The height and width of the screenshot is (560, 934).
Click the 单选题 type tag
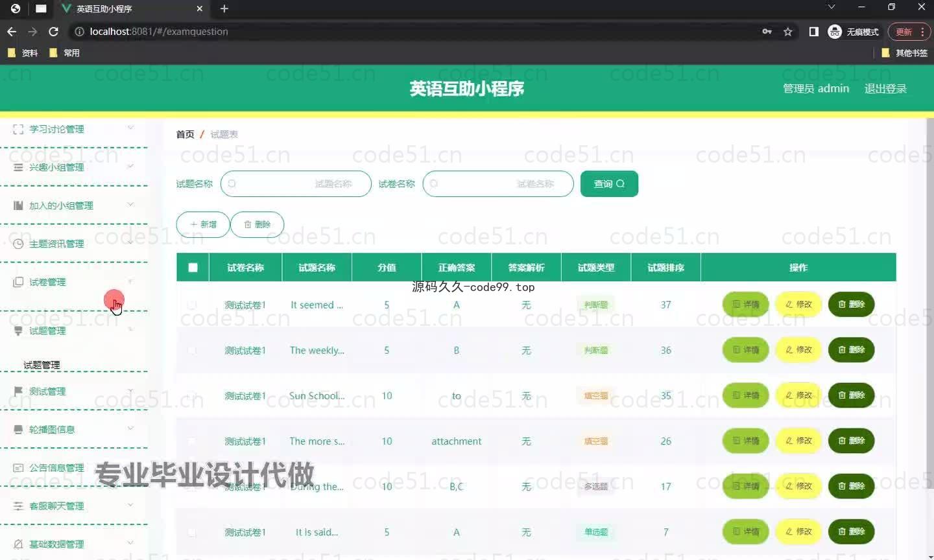(x=596, y=532)
